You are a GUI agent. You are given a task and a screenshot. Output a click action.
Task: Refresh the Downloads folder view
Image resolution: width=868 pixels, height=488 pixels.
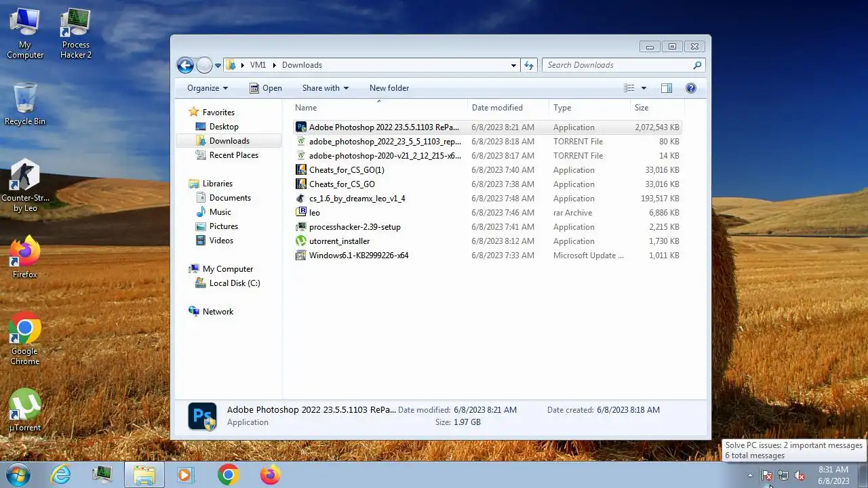(x=530, y=65)
